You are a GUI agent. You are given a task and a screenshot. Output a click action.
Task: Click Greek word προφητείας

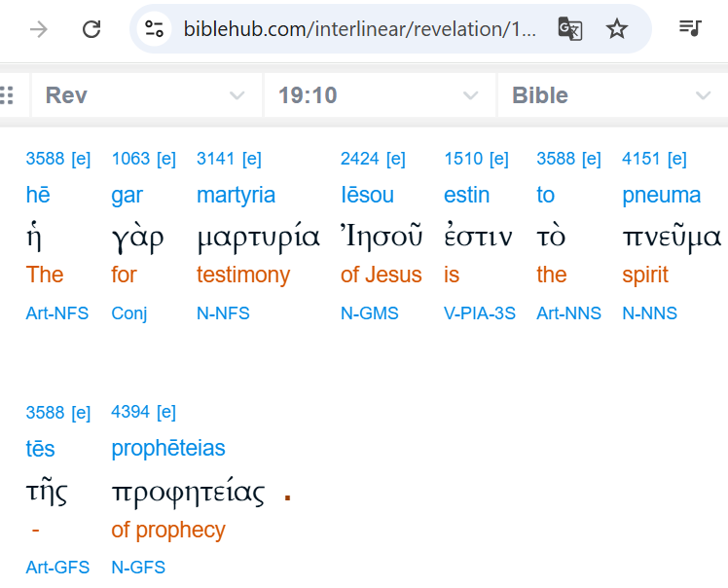(x=188, y=492)
